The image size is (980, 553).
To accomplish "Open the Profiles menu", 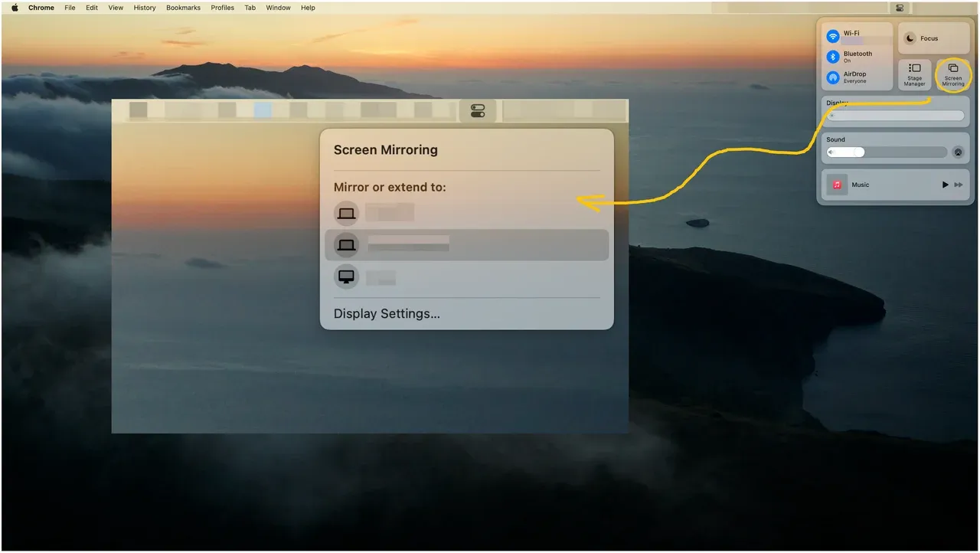I will 223,8.
